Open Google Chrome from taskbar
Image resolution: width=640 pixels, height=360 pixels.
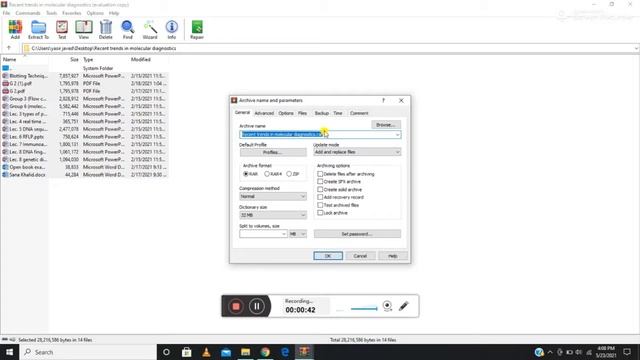[x=265, y=352]
